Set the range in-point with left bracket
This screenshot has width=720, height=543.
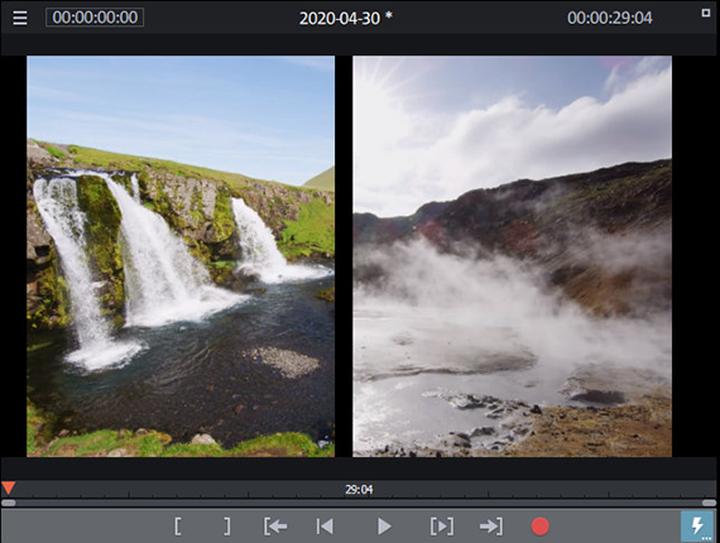click(178, 526)
